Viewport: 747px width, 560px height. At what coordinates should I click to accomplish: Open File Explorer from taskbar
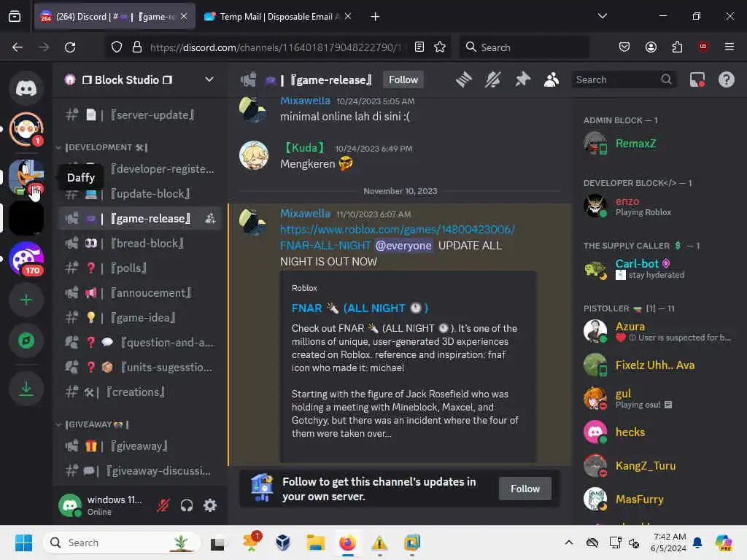tap(315, 542)
